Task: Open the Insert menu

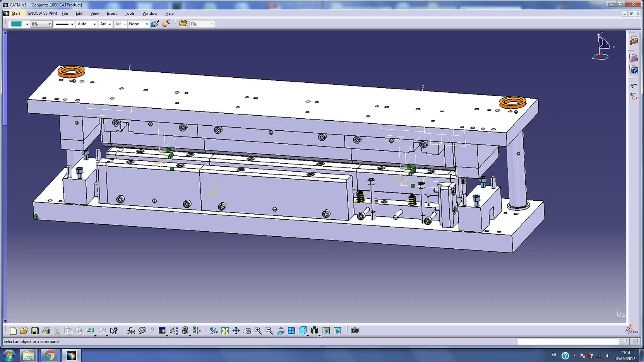Action: pos(111,13)
